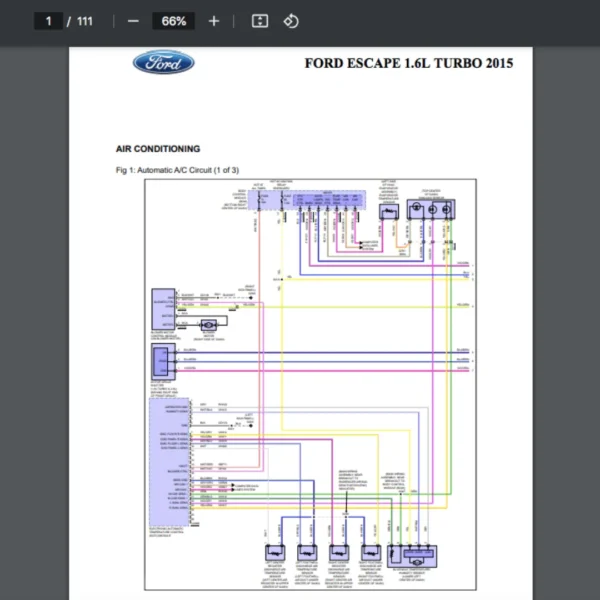Click the FORD ESCAPE 1.6L TURBO 2015 title
Screen dimensions: 600x600
click(x=409, y=64)
